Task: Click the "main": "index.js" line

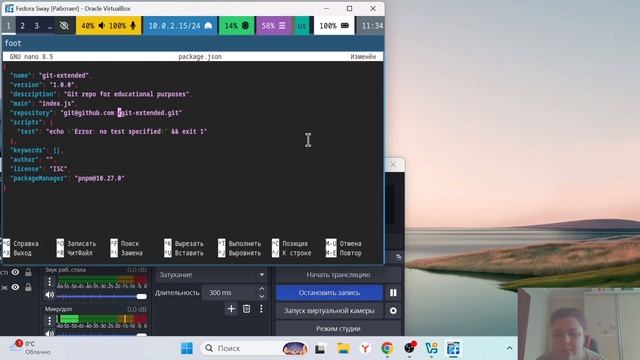Action: pos(43,104)
